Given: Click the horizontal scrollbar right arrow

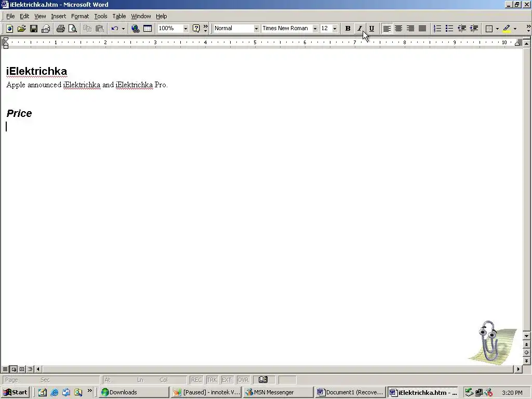Looking at the screenshot, I should pos(518,369).
